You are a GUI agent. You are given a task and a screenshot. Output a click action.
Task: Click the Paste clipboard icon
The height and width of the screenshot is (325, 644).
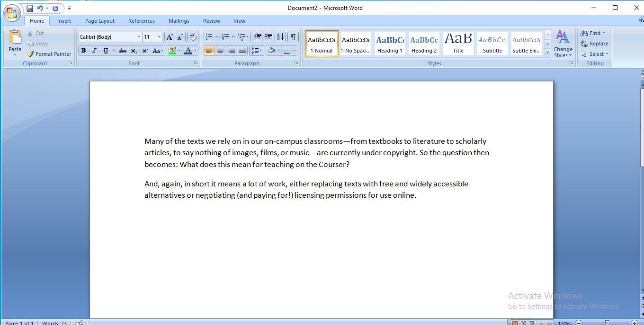[x=15, y=37]
